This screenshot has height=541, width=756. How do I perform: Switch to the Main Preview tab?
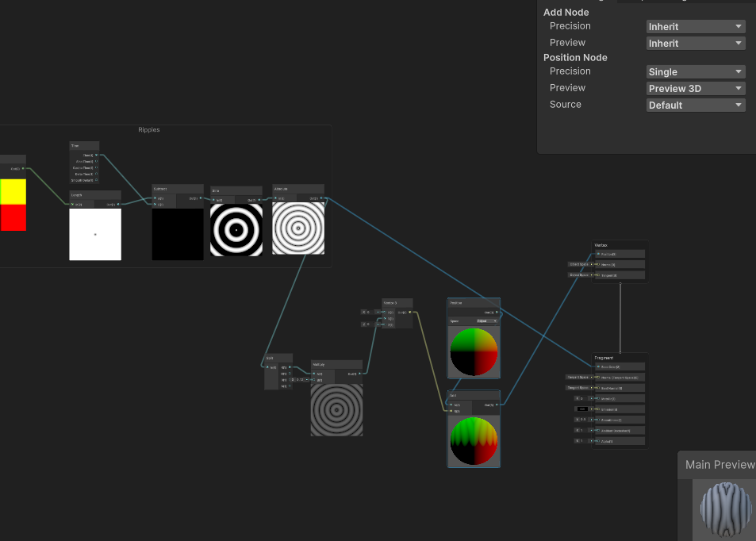(718, 464)
